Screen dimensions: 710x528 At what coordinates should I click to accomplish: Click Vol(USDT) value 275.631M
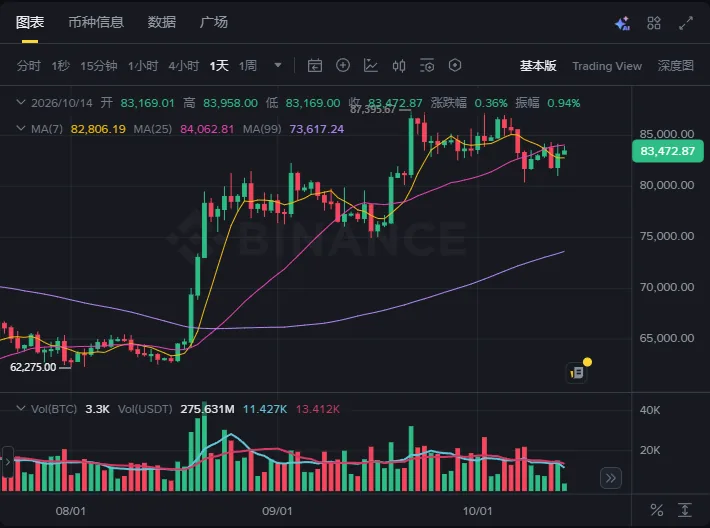(x=207, y=409)
